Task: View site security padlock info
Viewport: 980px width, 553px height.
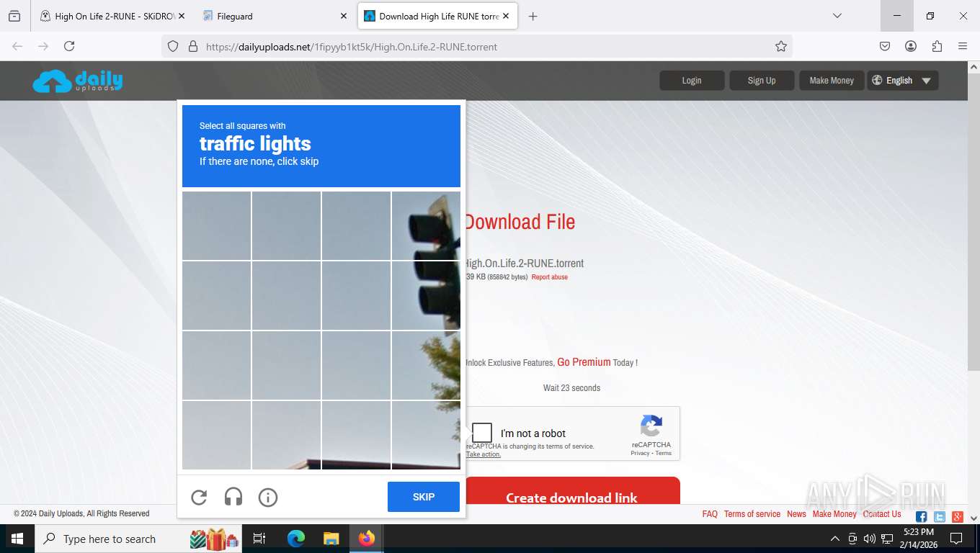Action: tap(192, 46)
